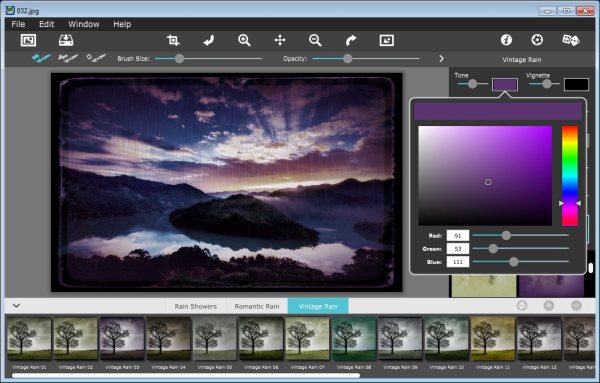Open the info icon
Image resolution: width=600 pixels, height=383 pixels.
pos(506,40)
